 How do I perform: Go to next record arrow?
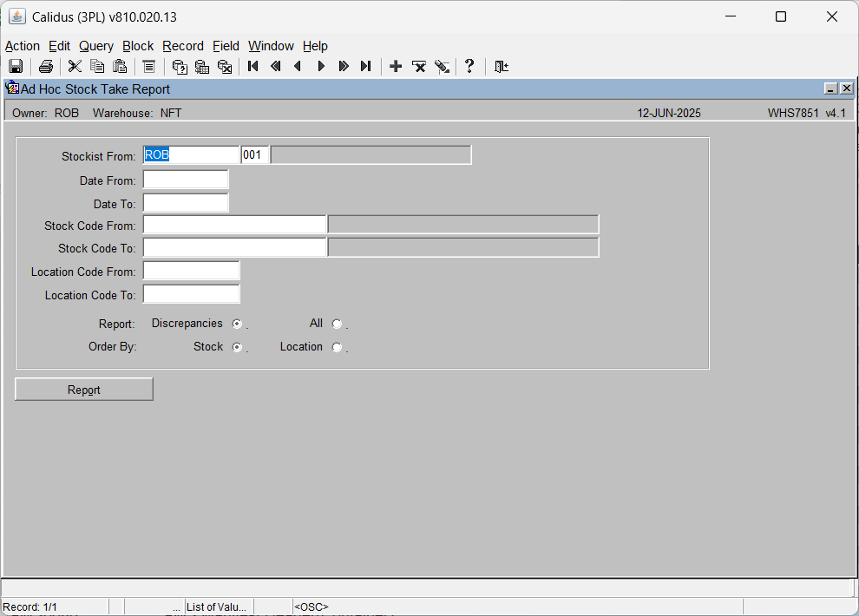[322, 66]
